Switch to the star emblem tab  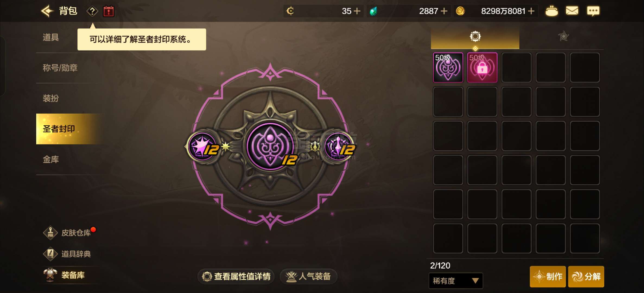[x=563, y=36]
